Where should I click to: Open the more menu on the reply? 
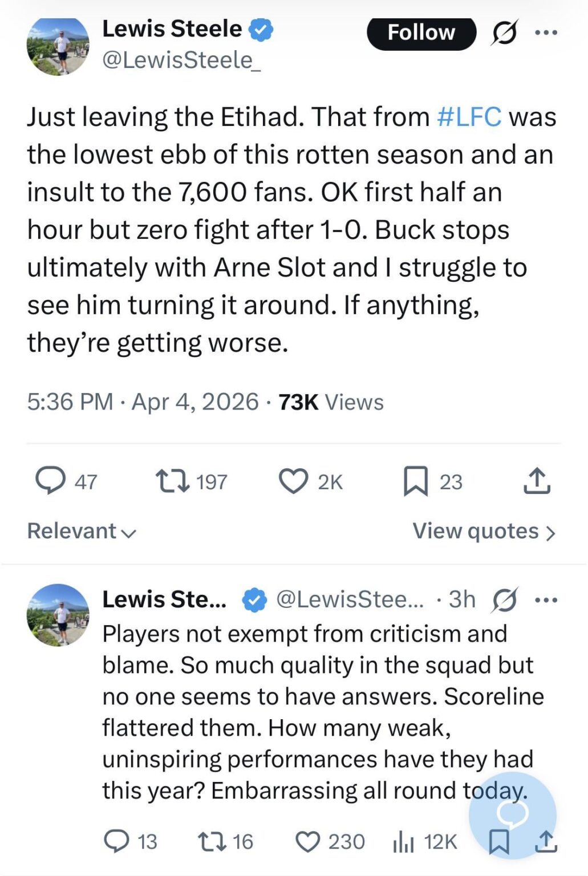[x=547, y=600]
